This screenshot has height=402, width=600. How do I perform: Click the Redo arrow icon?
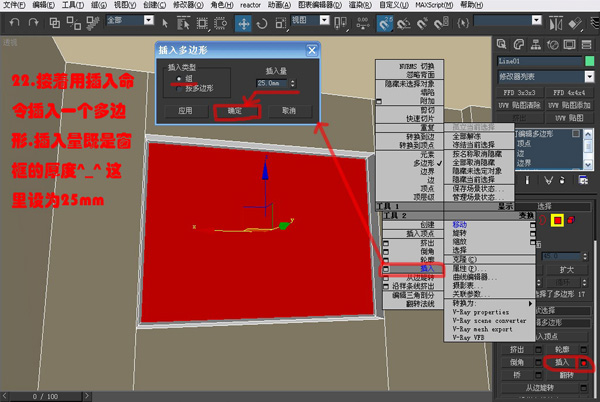tap(34, 23)
